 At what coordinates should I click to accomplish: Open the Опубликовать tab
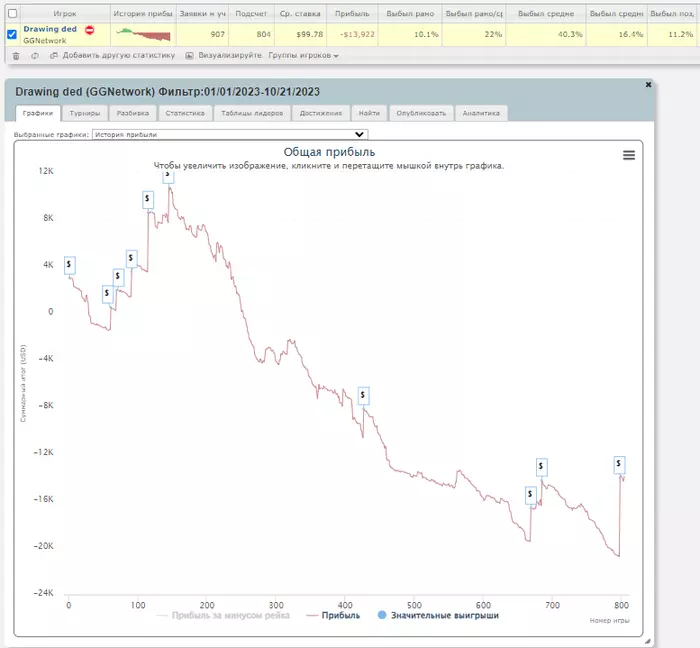[421, 113]
